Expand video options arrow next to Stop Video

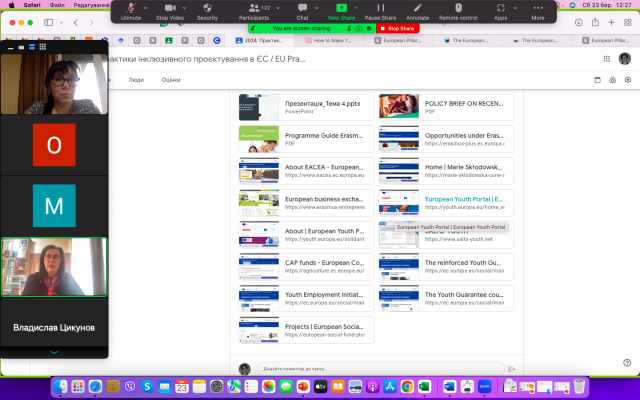(184, 8)
